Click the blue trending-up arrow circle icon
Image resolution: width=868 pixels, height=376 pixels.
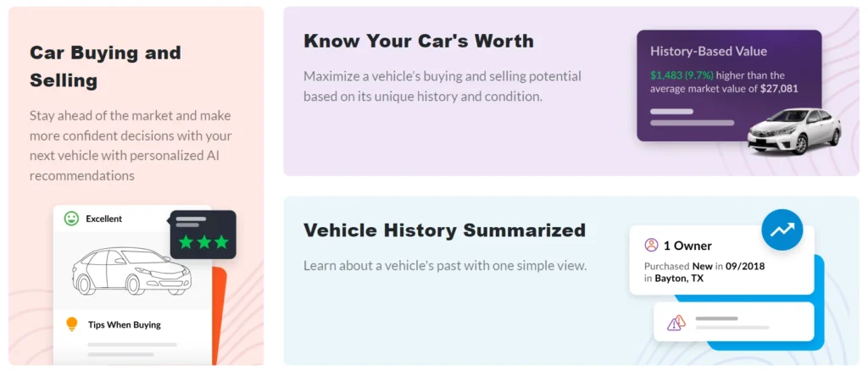click(782, 229)
